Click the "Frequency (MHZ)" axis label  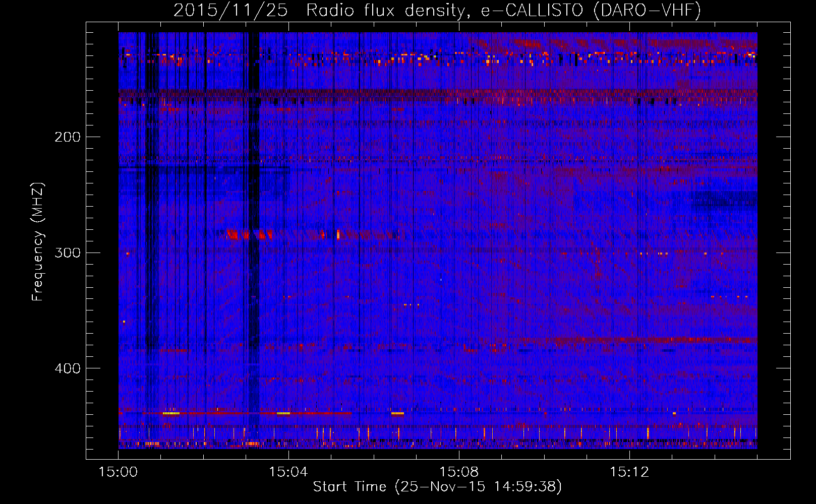tap(38, 242)
